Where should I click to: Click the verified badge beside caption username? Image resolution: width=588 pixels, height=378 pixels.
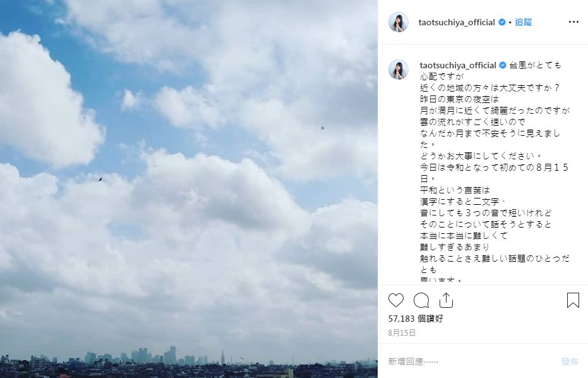tap(503, 65)
